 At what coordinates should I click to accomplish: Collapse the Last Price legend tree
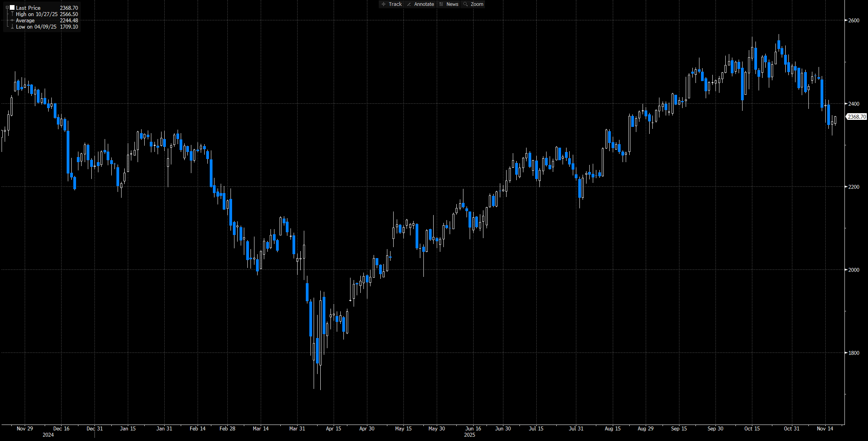pyautogui.click(x=7, y=8)
